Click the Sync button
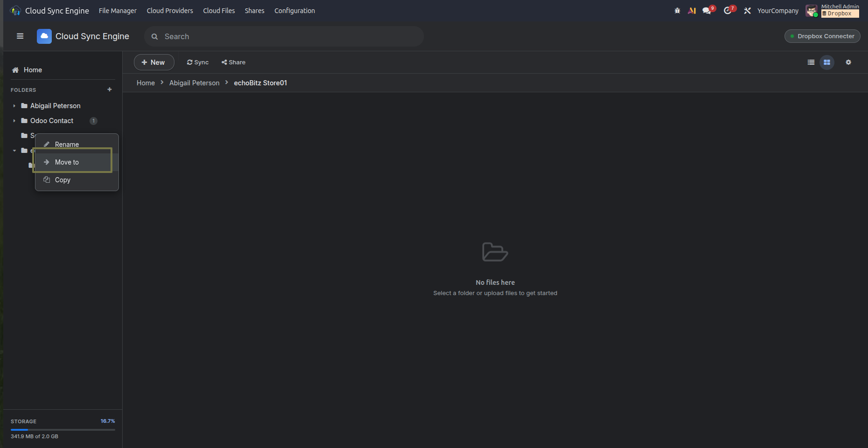The image size is (868, 448). pyautogui.click(x=198, y=62)
